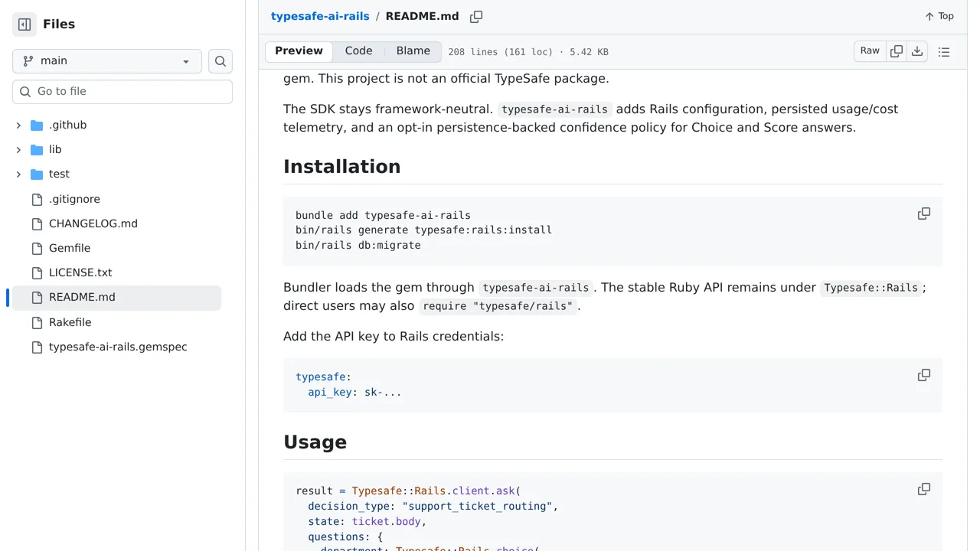
Task: Open the lib folder
Action: coord(55,150)
